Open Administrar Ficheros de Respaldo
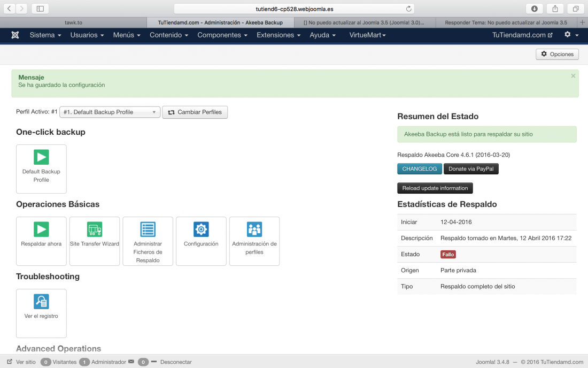 click(x=148, y=241)
